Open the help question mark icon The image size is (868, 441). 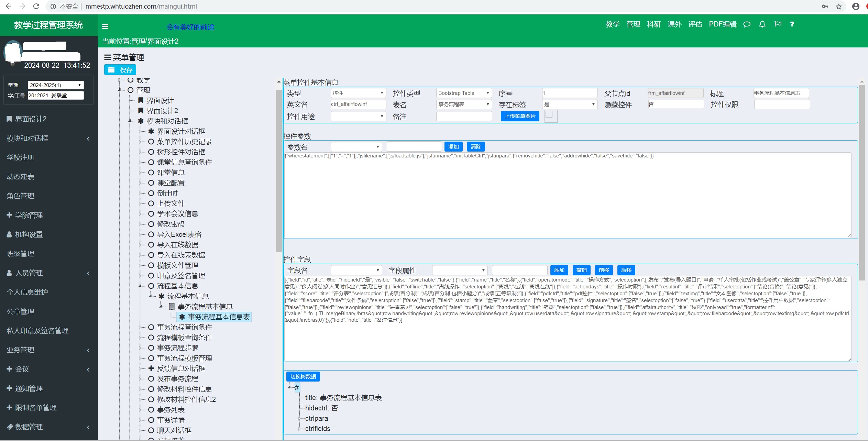coord(792,24)
